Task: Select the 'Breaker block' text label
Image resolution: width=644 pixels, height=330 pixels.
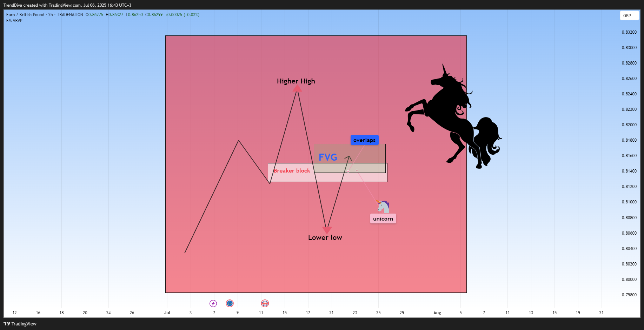Action: coord(292,171)
